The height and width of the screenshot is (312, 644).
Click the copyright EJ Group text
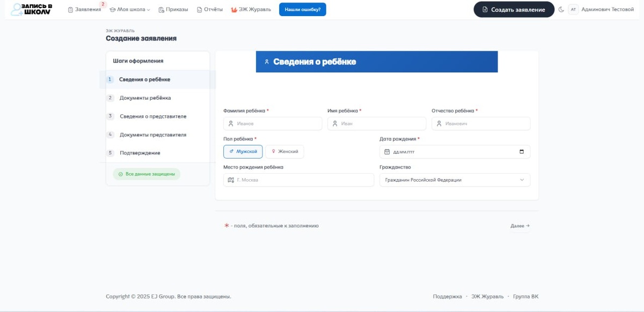169,296
